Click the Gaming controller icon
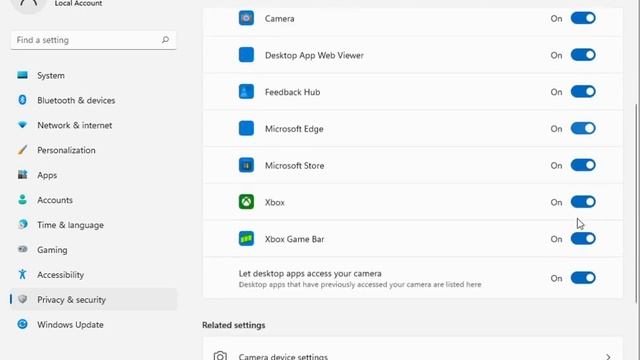 [22, 249]
